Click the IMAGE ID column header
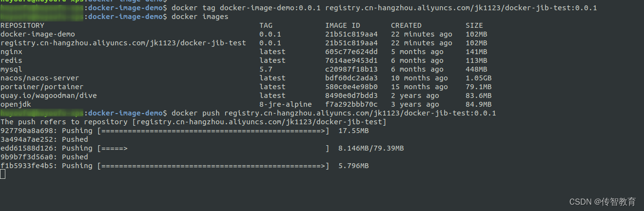The image size is (644, 211). coord(343,25)
